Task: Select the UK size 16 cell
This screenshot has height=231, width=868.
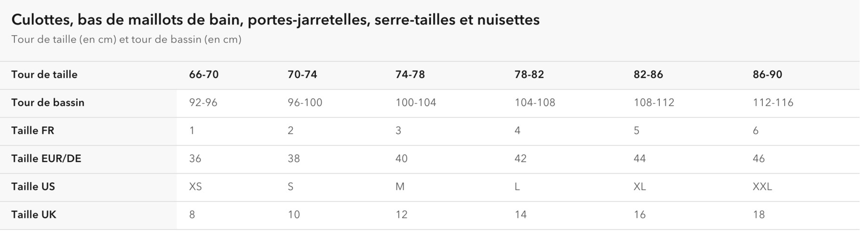Action: (x=639, y=215)
